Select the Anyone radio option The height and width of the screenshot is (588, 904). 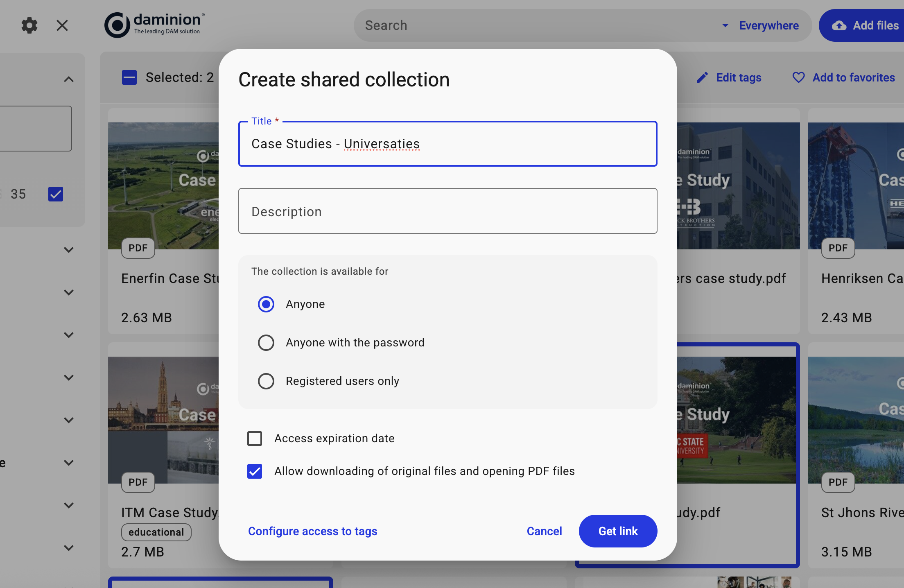tap(266, 304)
